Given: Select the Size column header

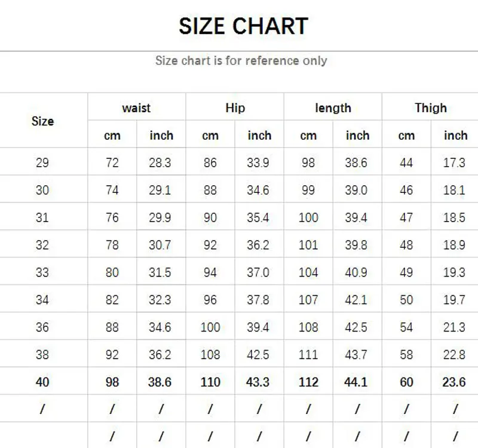Looking at the screenshot, I should (x=42, y=121).
